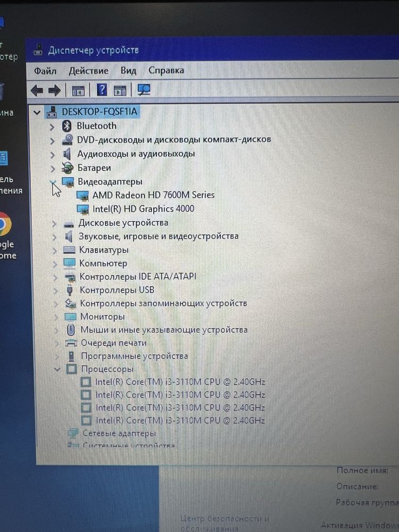Collapse the Процессоры category

(x=57, y=369)
